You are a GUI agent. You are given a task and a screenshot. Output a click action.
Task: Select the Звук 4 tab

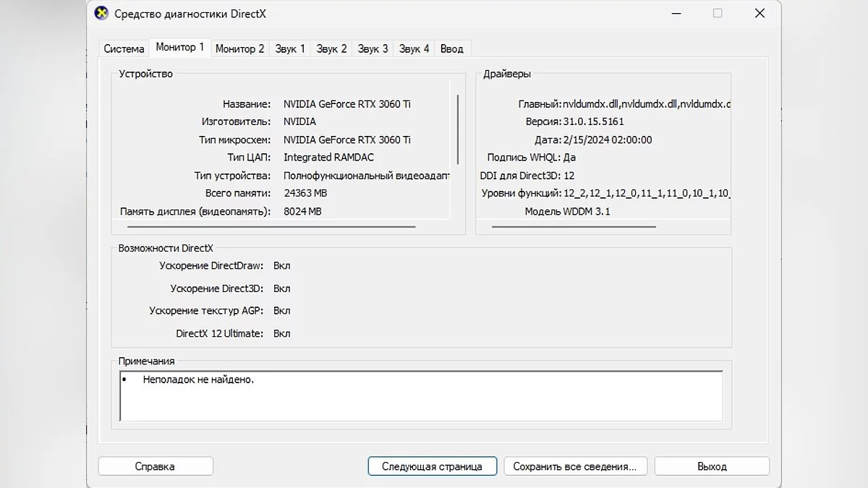click(414, 49)
